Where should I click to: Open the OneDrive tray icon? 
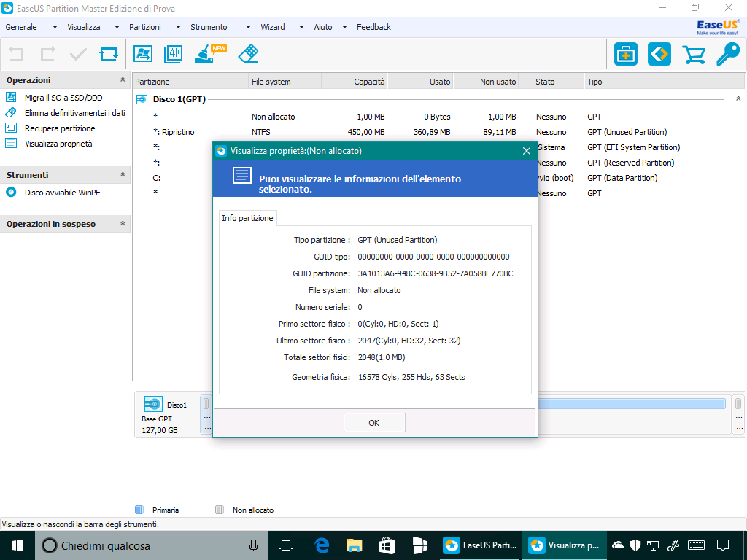(617, 545)
